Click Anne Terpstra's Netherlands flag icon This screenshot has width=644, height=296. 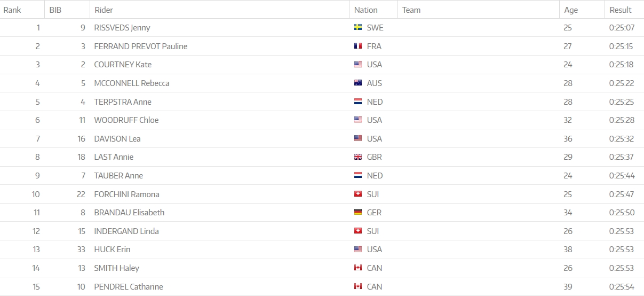358,102
